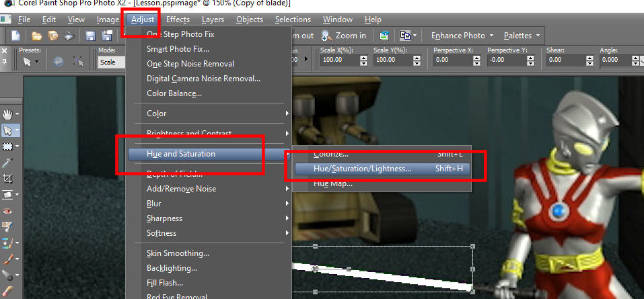The image size is (644, 299).
Task: Click the pin icon on the options palette
Action: click(x=5, y=62)
